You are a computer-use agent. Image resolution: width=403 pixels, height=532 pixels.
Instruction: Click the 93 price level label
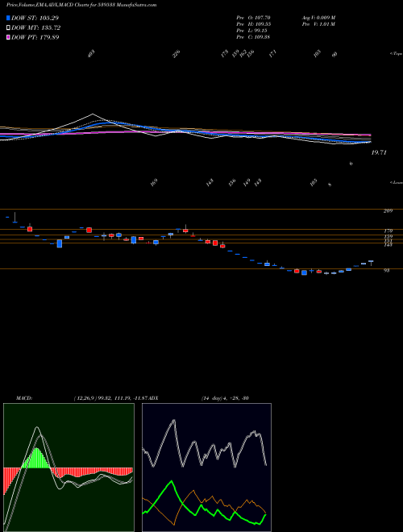click(386, 270)
